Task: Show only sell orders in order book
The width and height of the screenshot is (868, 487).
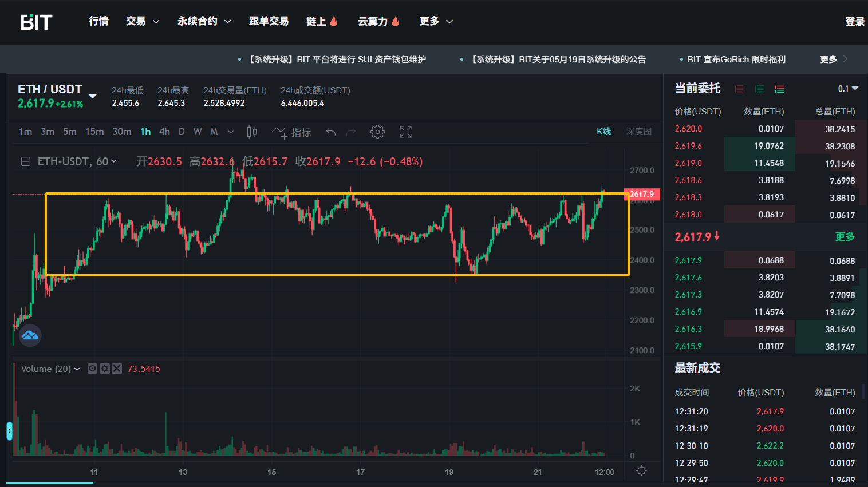Action: pos(739,89)
